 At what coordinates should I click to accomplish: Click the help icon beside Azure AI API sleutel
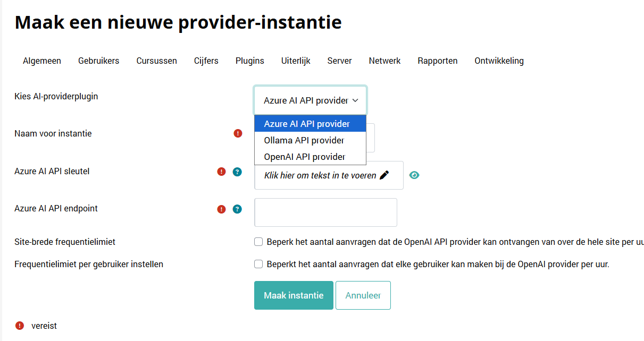click(x=237, y=172)
